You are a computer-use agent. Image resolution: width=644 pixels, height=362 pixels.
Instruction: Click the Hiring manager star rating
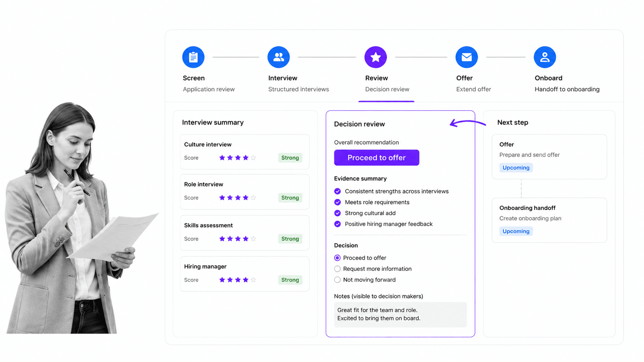[238, 280]
